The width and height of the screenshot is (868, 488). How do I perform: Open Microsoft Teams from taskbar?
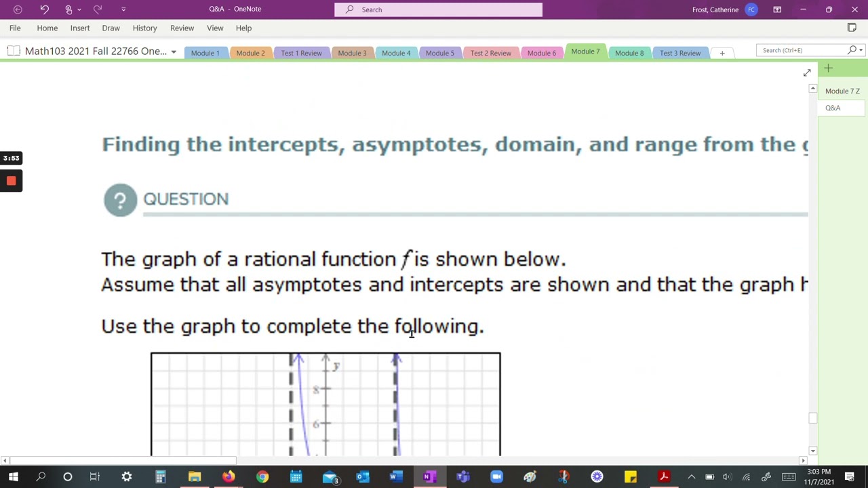point(463,477)
